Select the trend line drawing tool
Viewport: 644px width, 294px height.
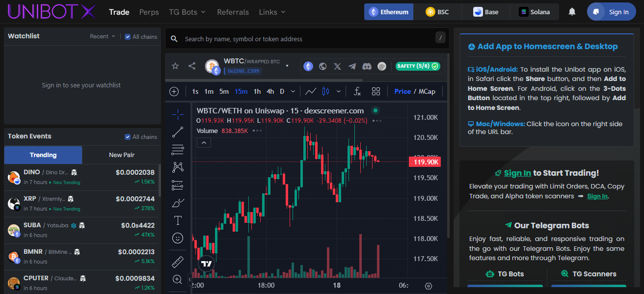pos(178,132)
